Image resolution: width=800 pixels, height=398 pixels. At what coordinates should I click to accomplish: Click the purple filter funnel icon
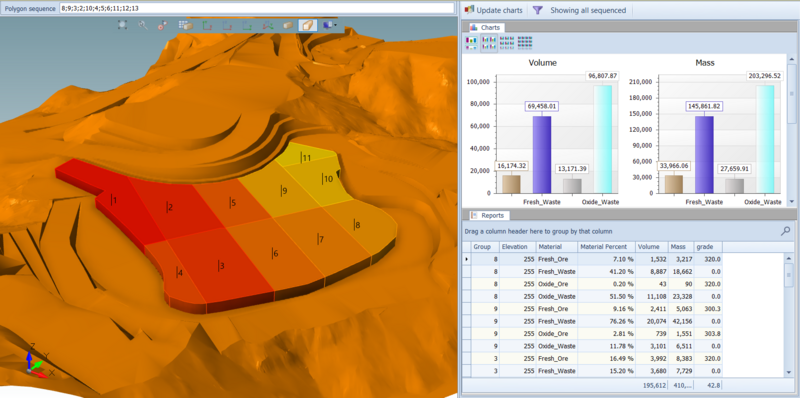tap(537, 10)
